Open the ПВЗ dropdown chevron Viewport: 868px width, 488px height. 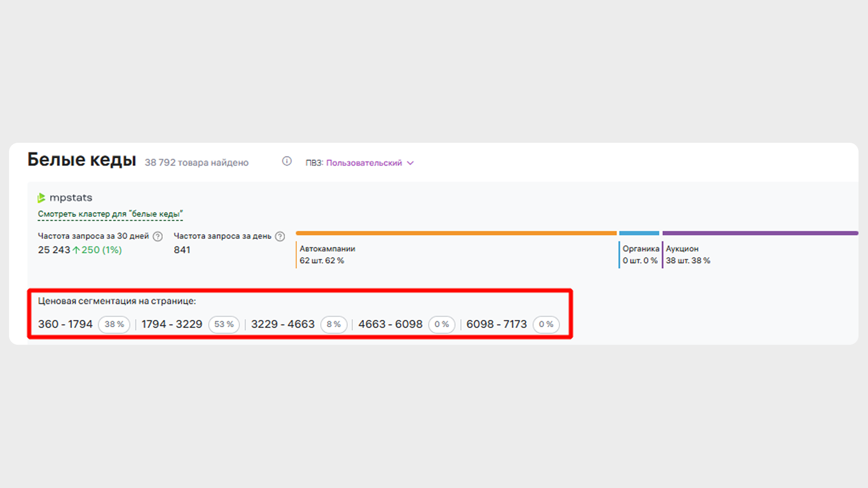tap(410, 163)
